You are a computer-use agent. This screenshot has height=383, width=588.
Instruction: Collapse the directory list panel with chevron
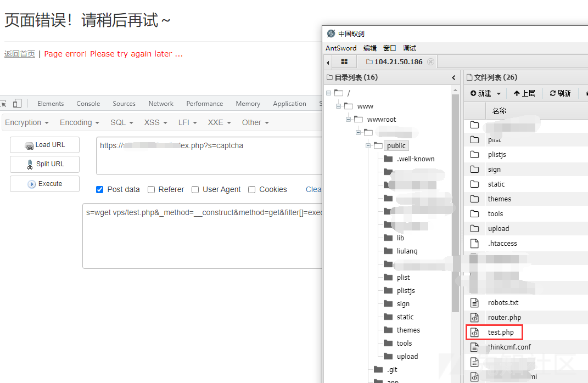pos(453,77)
